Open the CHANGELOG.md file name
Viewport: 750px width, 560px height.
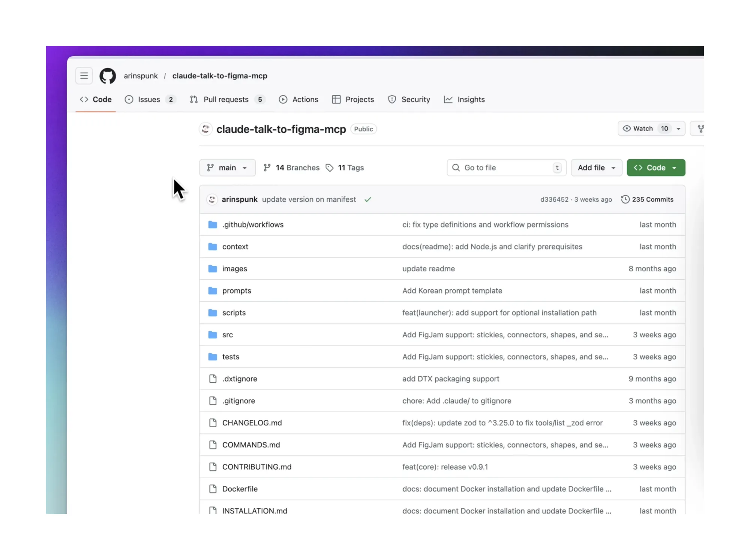(252, 423)
